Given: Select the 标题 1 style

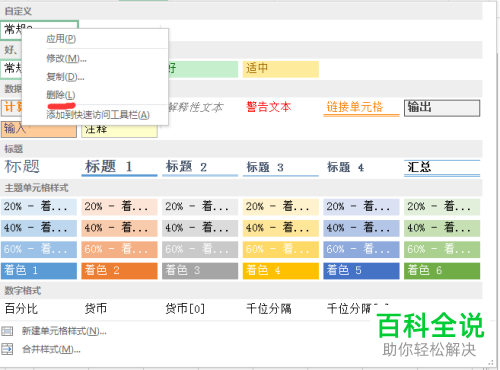Looking at the screenshot, I should coord(119,167).
